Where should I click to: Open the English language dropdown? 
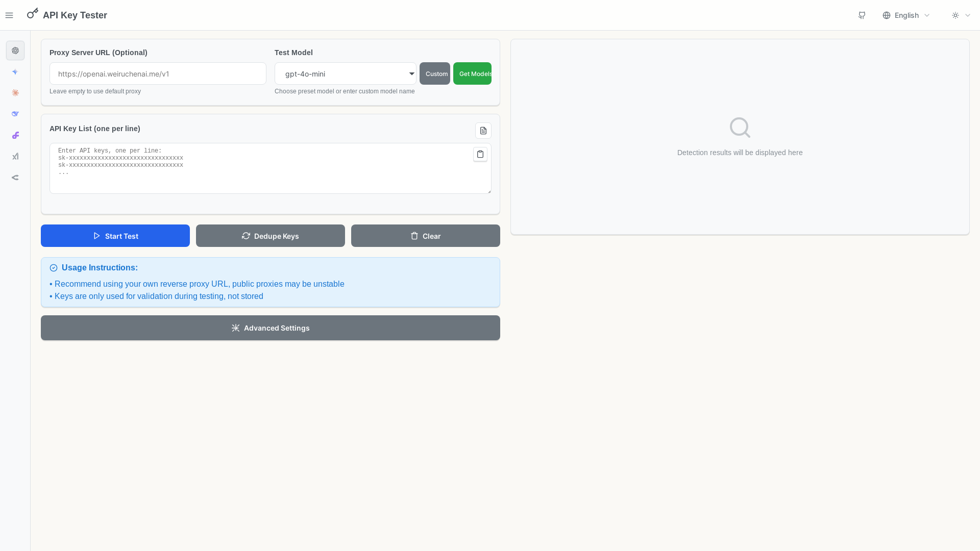906,15
